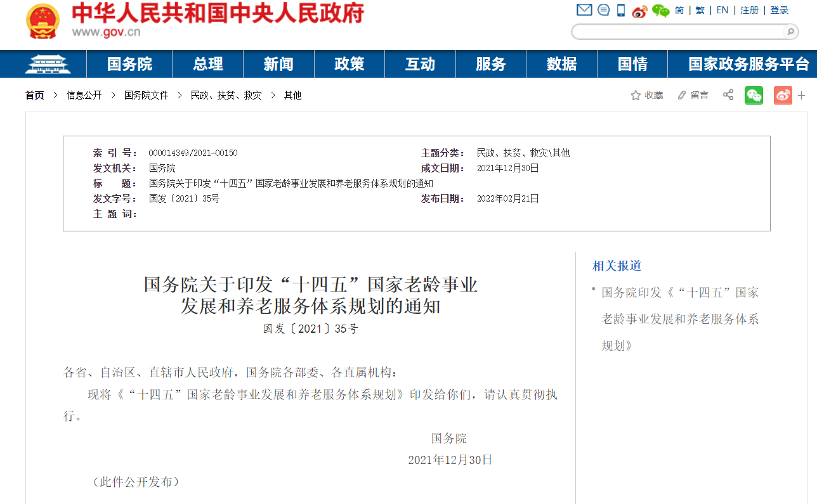The image size is (817, 504).
Task: Click the plus icon for more sharing options
Action: tap(802, 94)
